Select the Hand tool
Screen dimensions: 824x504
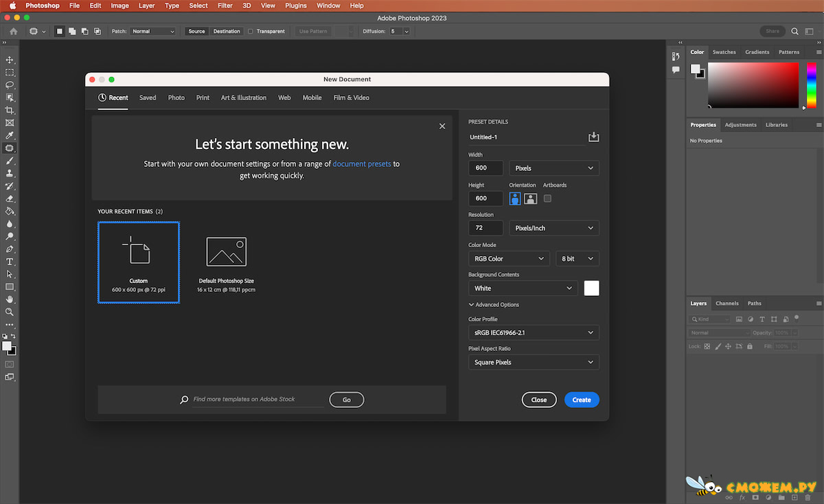tap(10, 299)
